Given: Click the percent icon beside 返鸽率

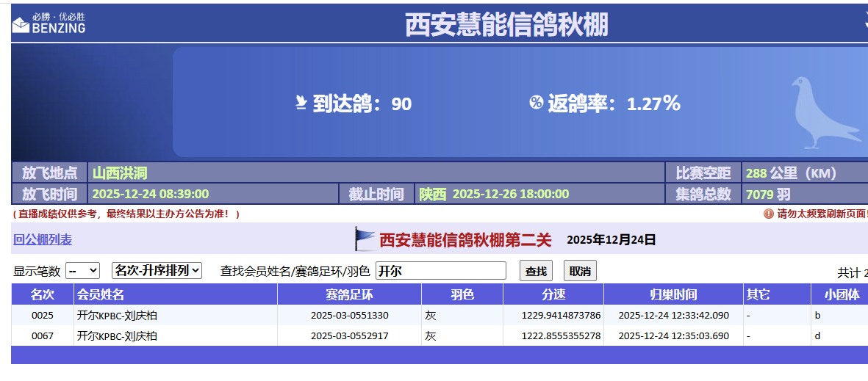Looking at the screenshot, I should 536,104.
